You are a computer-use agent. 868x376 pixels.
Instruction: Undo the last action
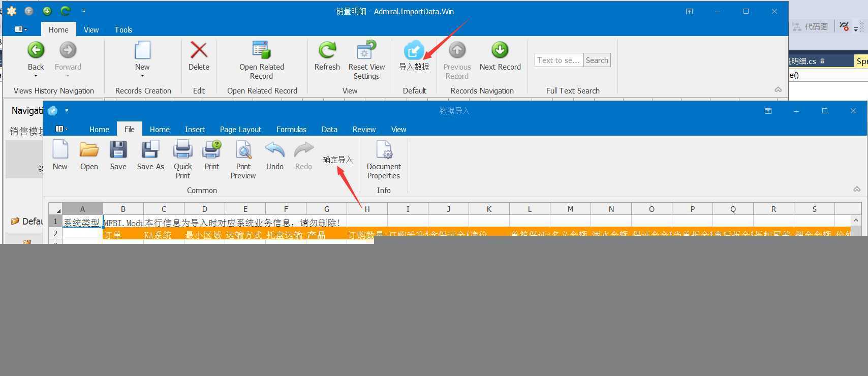(274, 149)
